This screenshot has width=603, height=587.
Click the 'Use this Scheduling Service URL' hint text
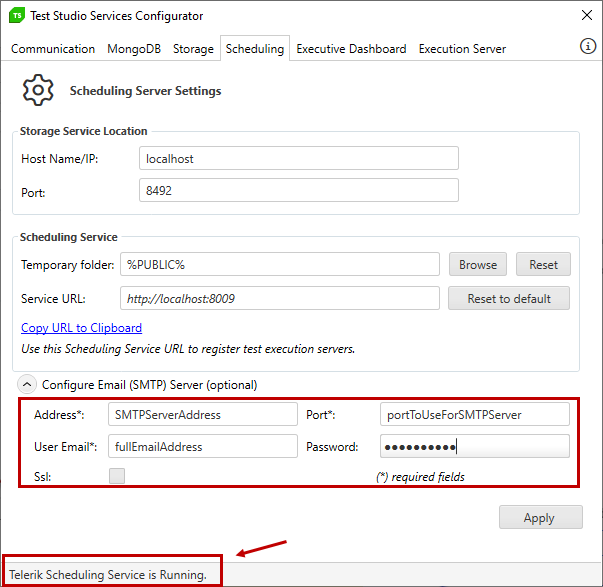188,349
